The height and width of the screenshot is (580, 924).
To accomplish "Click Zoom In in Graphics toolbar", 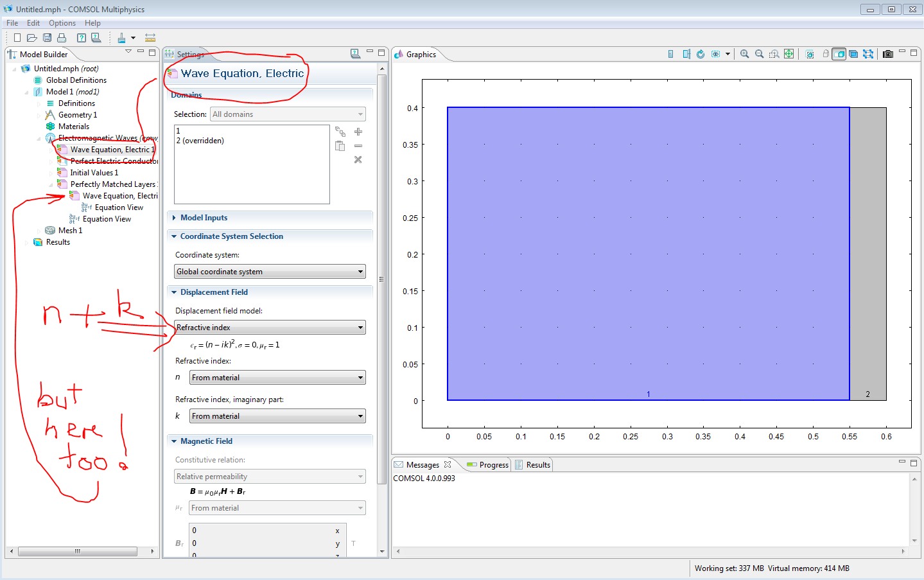I will (744, 55).
